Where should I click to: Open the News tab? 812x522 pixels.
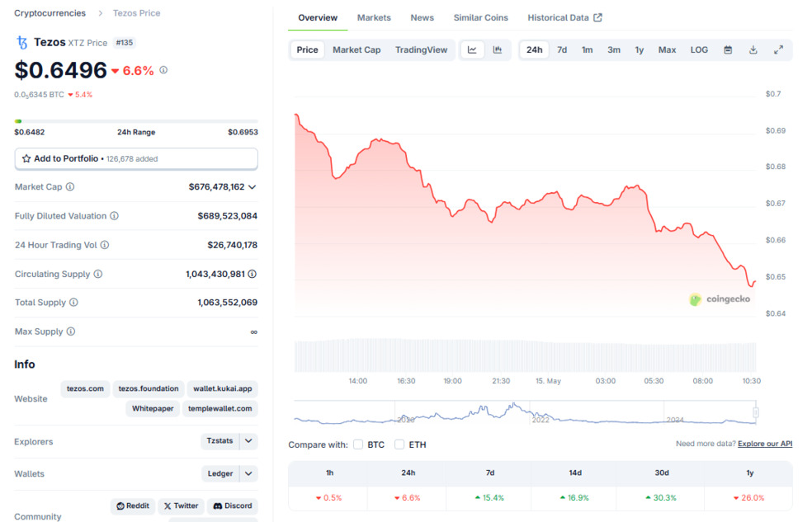[x=422, y=17]
